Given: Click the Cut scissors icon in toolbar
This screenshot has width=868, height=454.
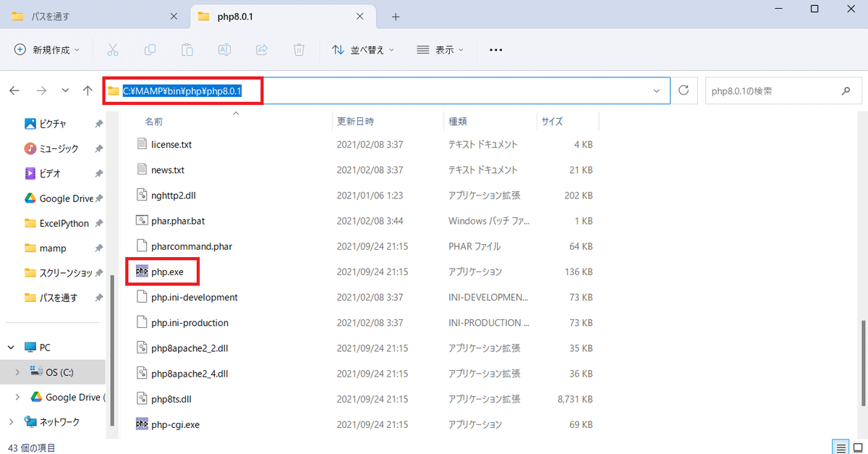Looking at the screenshot, I should 112,49.
